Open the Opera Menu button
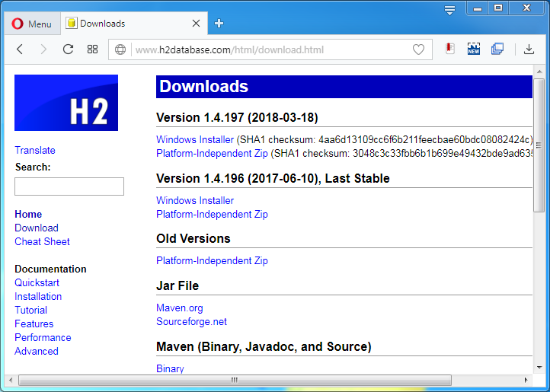Viewport: 550px width, 392px height. [x=32, y=24]
